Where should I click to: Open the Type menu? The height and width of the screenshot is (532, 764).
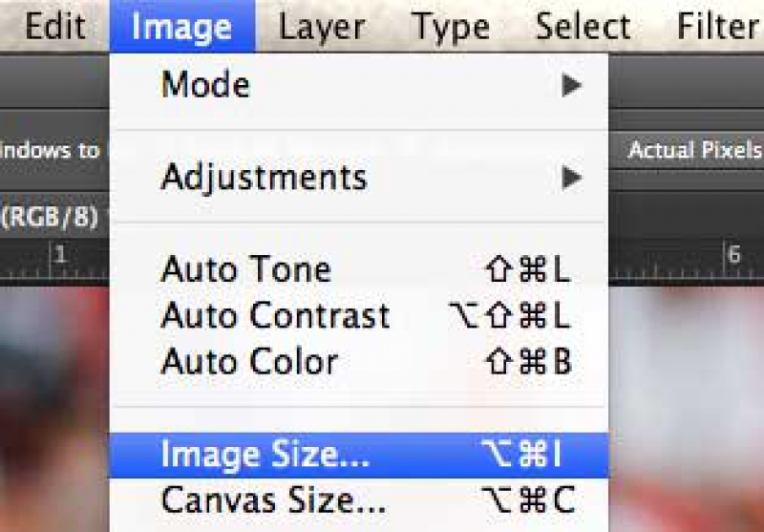click(451, 27)
